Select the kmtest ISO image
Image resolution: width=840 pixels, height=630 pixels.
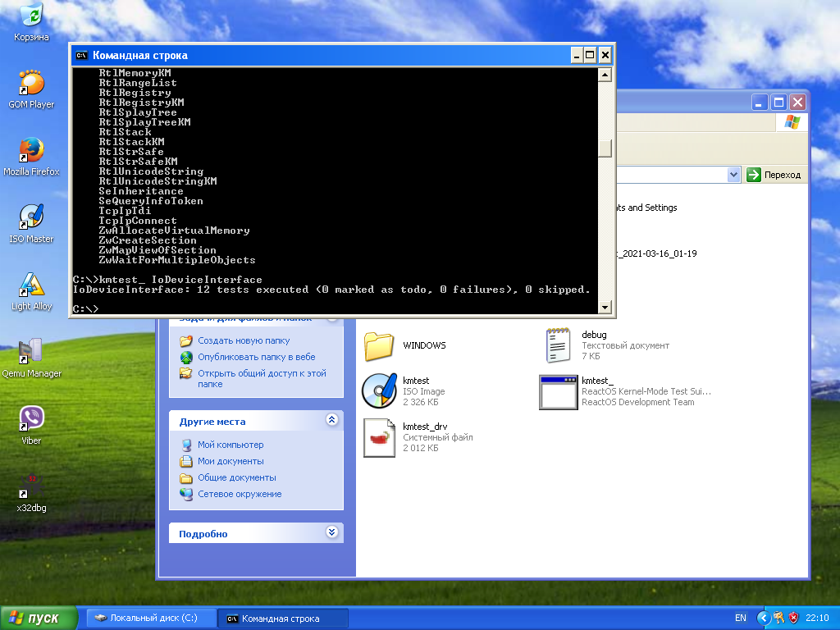tap(379, 390)
